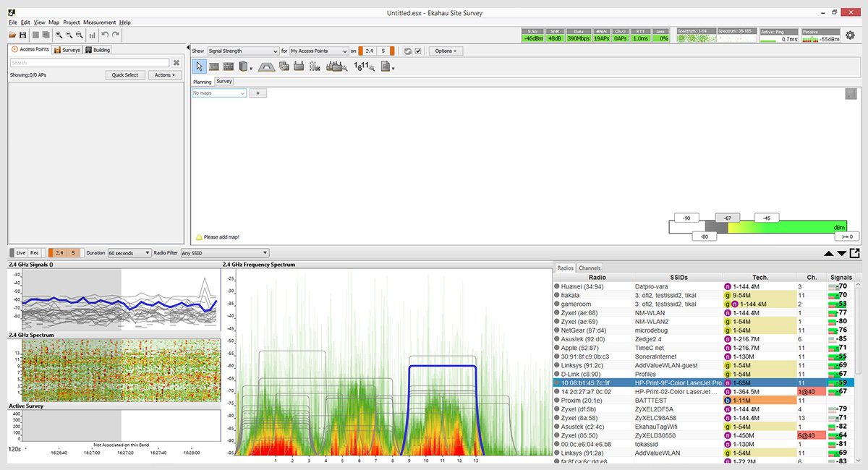This screenshot has width=868, height=470.
Task: Select the first wall drawing tool
Action: (214, 67)
